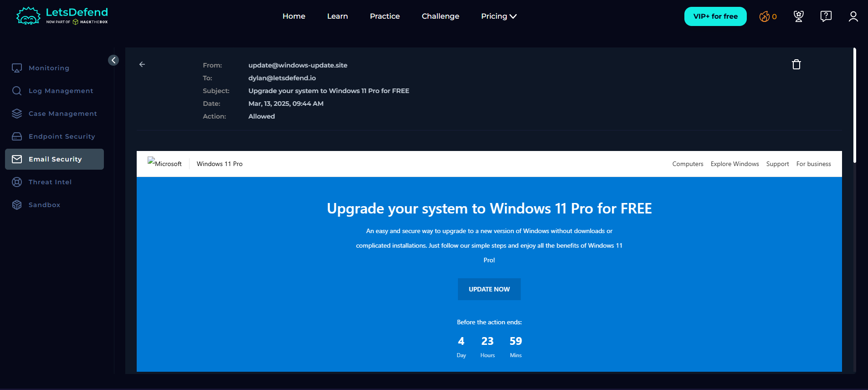
Task: Open the streak flame counter
Action: click(x=768, y=16)
